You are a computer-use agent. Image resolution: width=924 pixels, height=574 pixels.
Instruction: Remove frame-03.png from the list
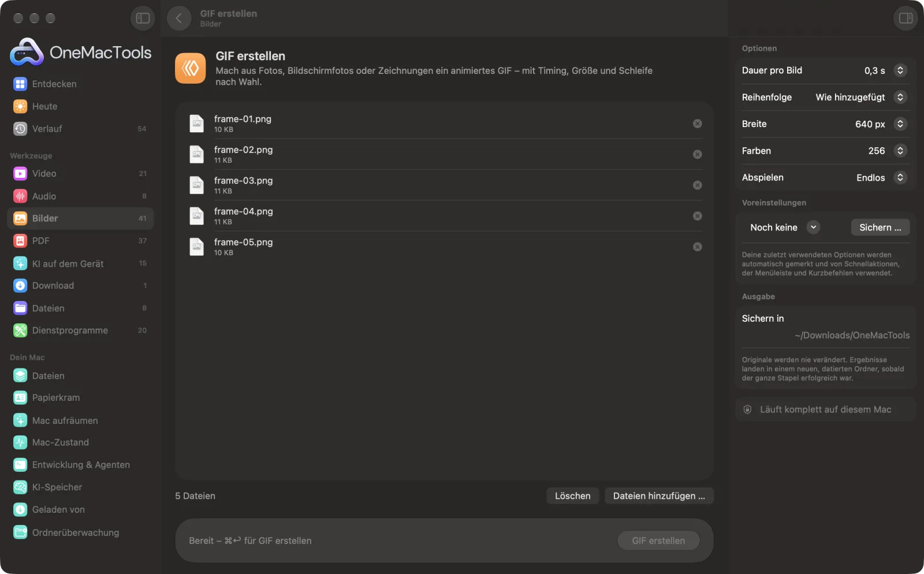(698, 185)
